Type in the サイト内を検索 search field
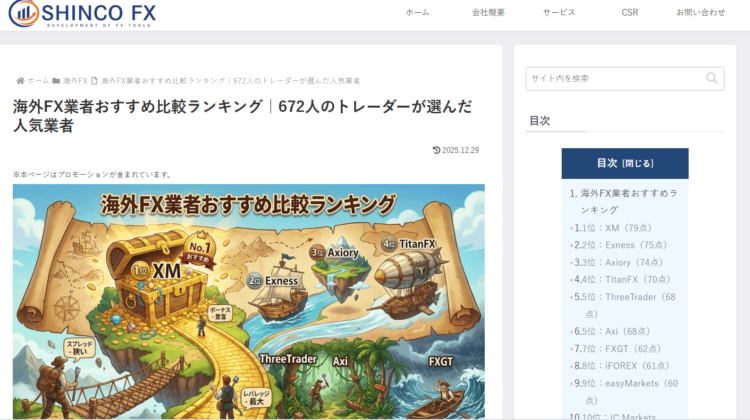Screen dimensions: 750x420 [612, 78]
